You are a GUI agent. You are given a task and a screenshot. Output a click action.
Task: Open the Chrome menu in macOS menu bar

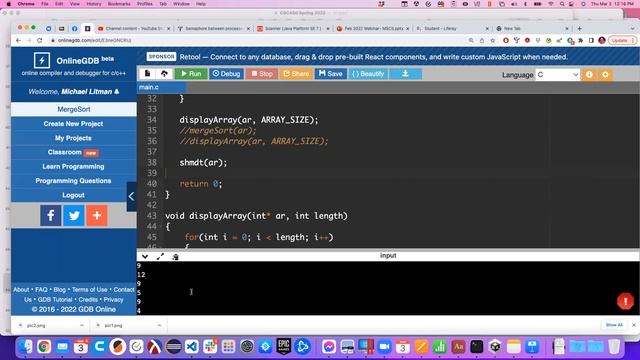26,4
